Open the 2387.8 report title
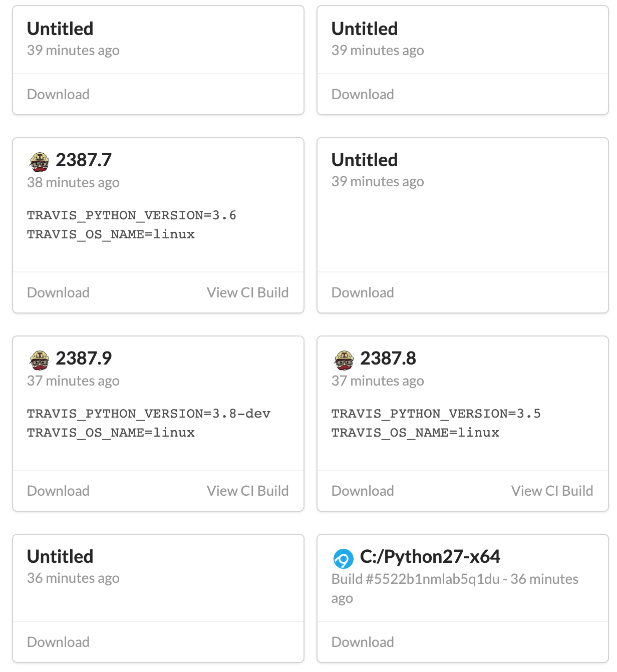 [x=388, y=359]
